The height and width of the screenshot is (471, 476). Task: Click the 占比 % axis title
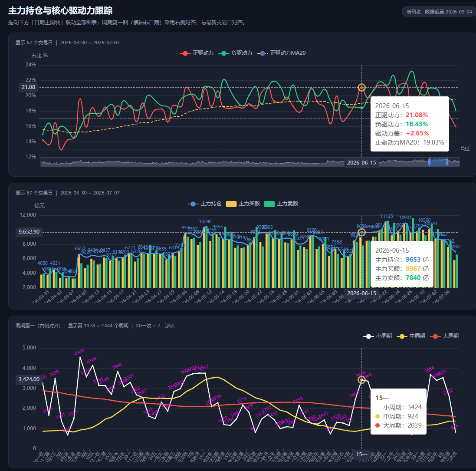(x=39, y=56)
